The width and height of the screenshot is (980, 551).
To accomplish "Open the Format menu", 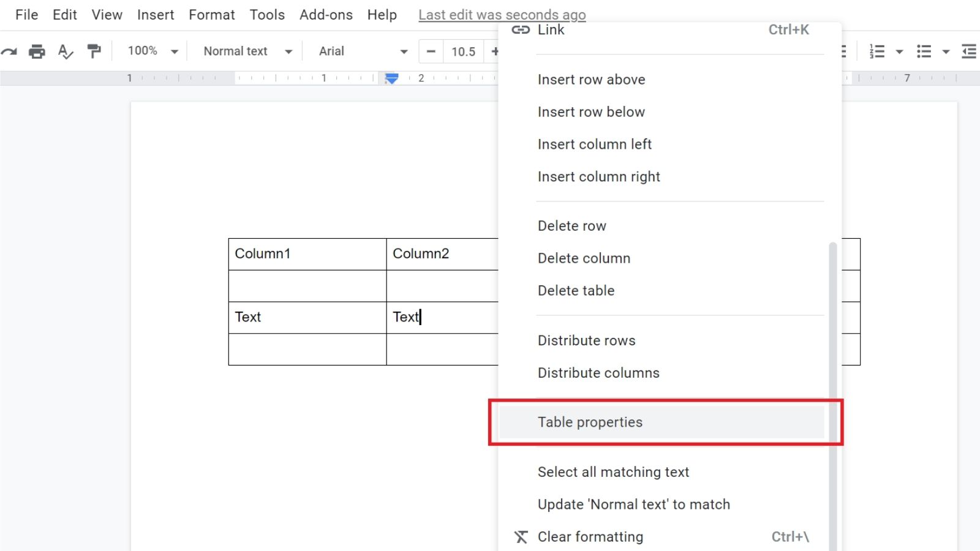I will [x=212, y=15].
